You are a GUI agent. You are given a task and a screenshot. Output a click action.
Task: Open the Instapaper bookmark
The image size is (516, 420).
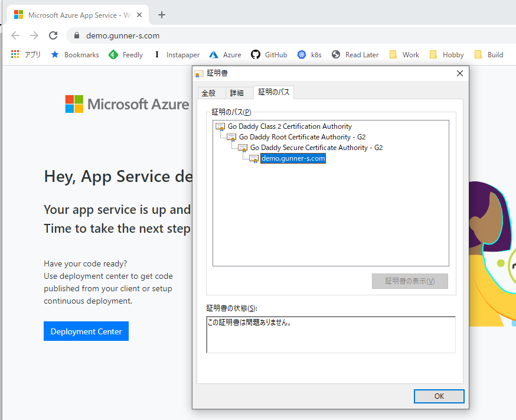(177, 54)
